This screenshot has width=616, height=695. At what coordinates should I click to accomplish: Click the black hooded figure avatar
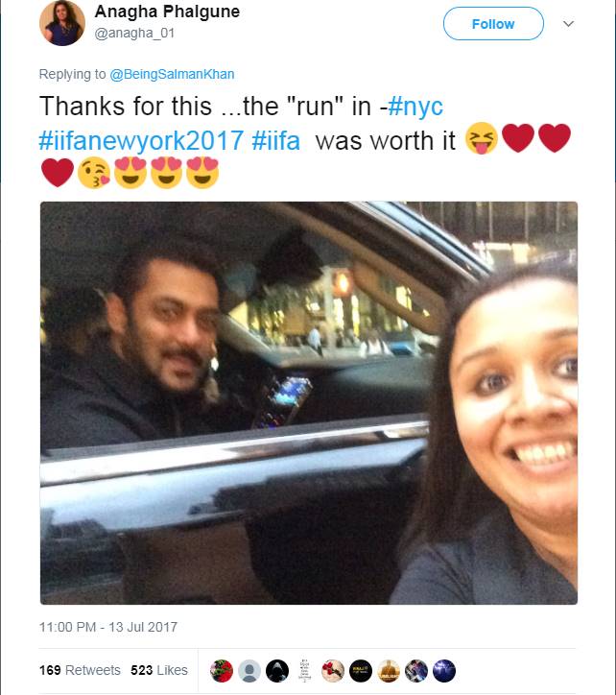277,671
